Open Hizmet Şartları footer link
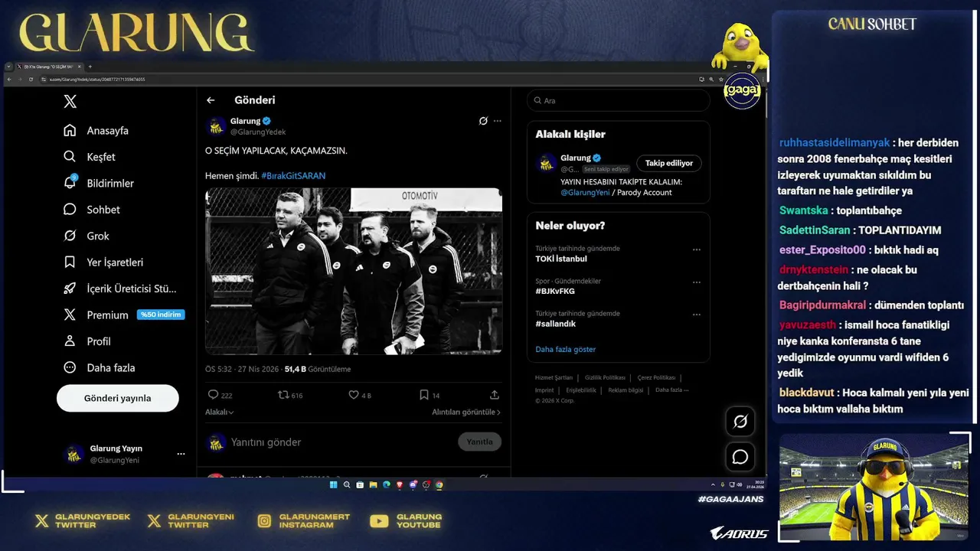Screen dimensions: 980x551 tap(554, 377)
